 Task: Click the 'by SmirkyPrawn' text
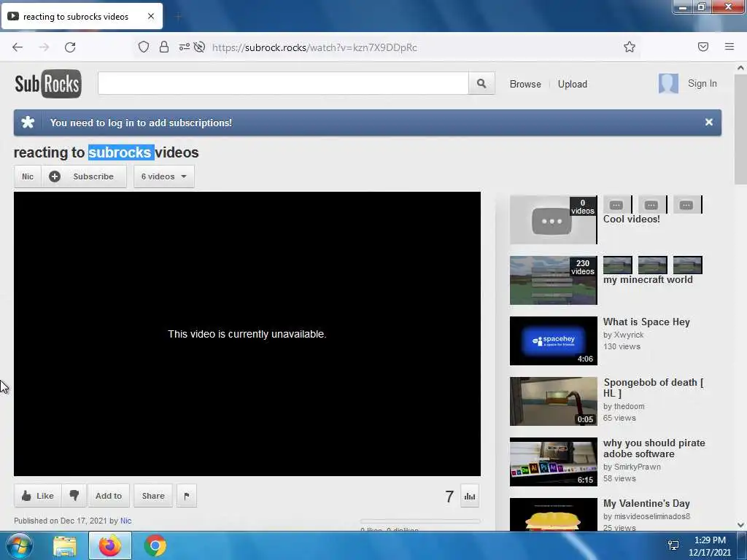click(632, 467)
